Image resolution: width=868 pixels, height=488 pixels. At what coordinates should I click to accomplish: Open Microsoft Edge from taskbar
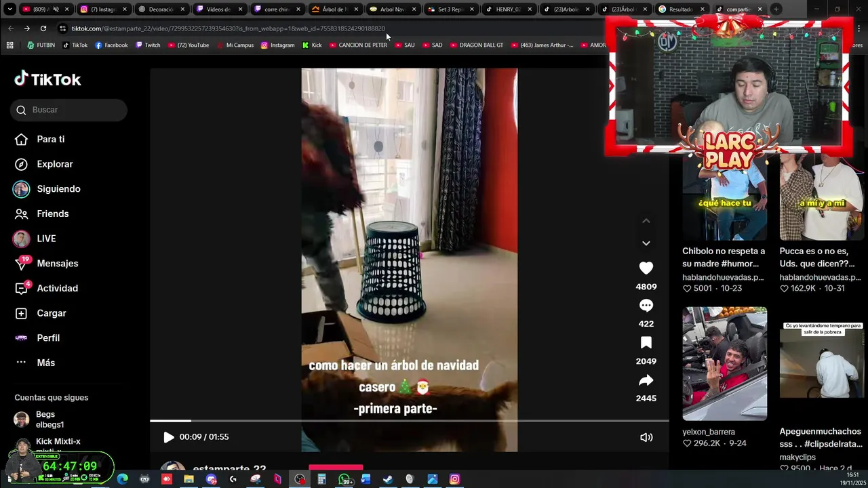[122, 479]
